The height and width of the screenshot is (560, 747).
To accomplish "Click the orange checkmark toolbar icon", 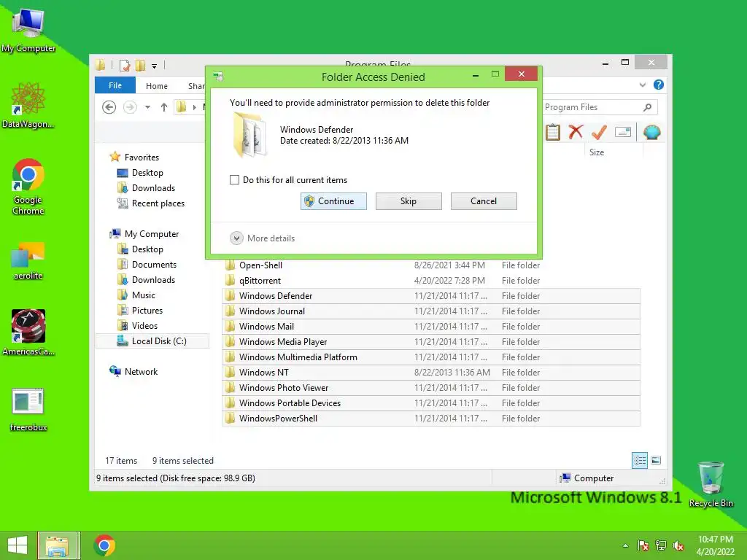I will pos(600,132).
